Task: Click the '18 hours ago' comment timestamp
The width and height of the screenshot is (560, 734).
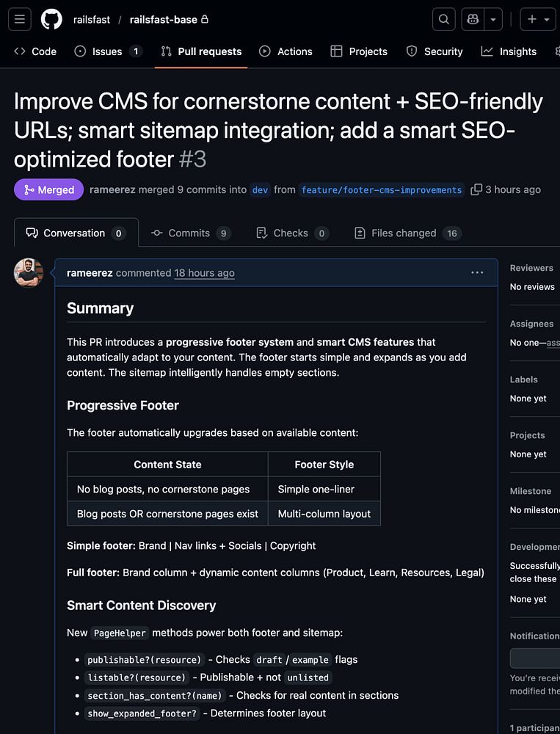Action: coord(204,273)
